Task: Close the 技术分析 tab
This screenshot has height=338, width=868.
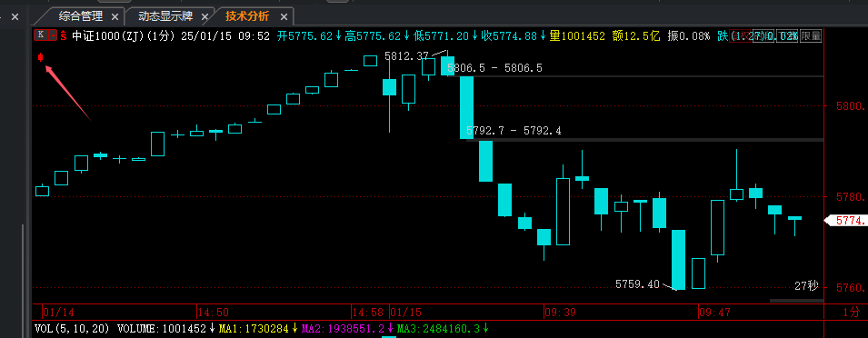Action: point(284,17)
